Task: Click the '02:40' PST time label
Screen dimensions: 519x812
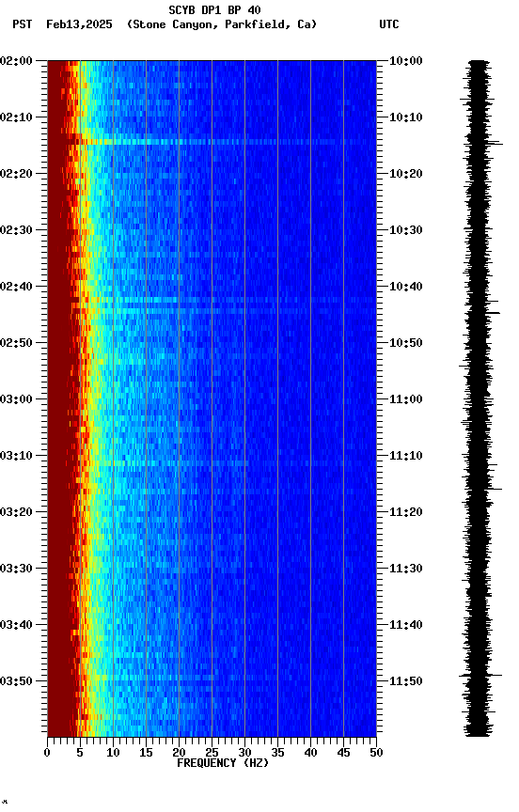Action: click(x=16, y=287)
